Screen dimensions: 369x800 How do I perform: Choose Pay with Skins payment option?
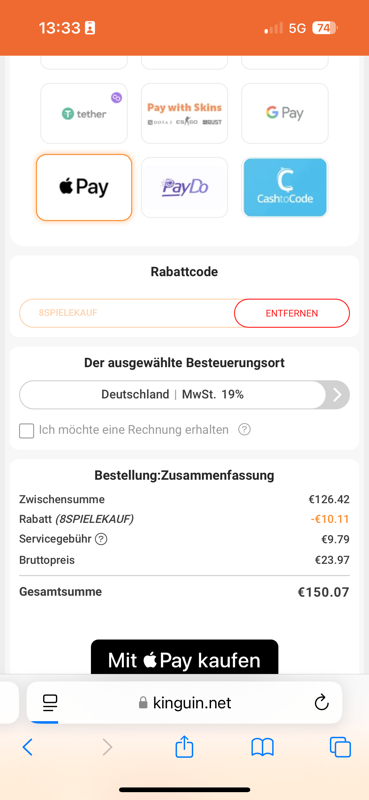[x=184, y=114]
